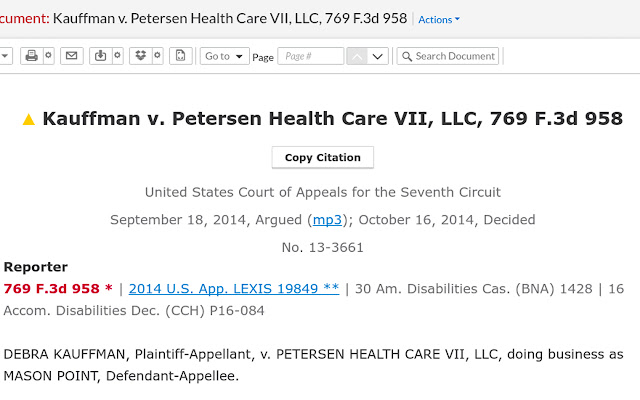Viewport: 640px width, 400px height.
Task: Open print settings gear
Action: click(x=48, y=56)
